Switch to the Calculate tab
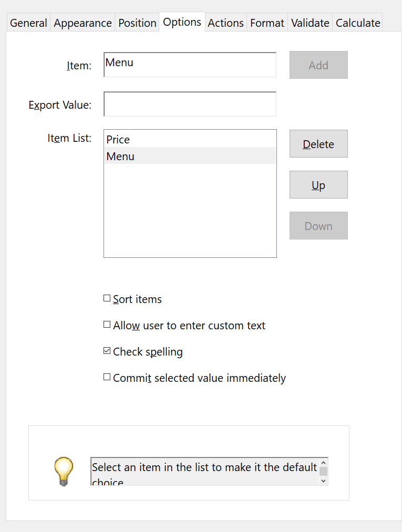402x532 pixels. pyautogui.click(x=357, y=23)
